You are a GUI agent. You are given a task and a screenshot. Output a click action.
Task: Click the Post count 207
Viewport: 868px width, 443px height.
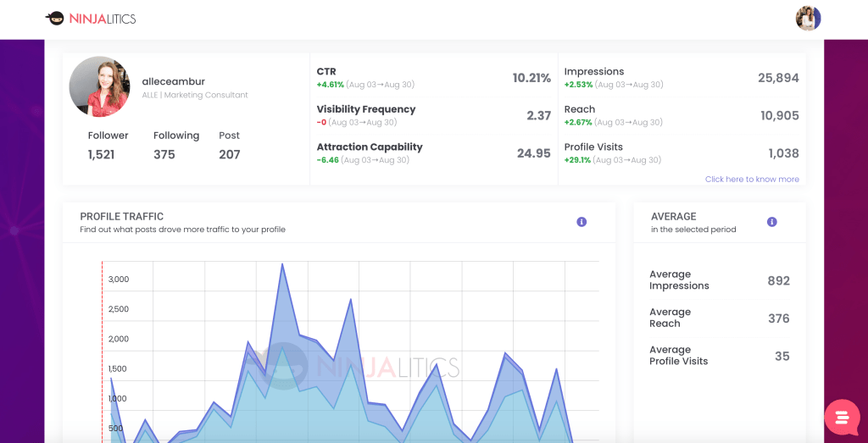229,154
